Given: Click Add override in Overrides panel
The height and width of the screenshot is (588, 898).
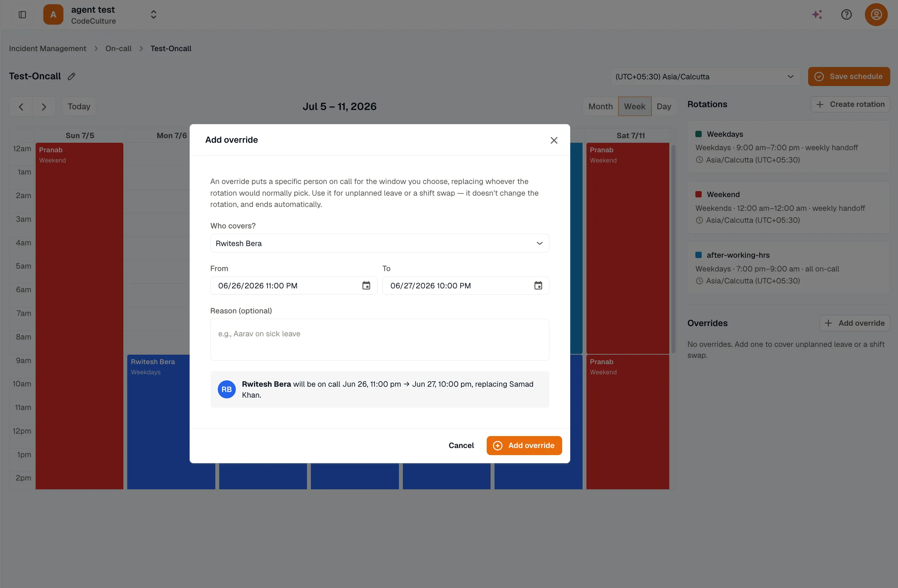Looking at the screenshot, I should pos(855,323).
